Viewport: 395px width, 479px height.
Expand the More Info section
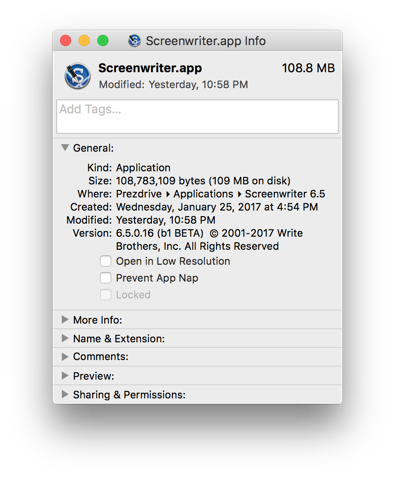(x=65, y=320)
